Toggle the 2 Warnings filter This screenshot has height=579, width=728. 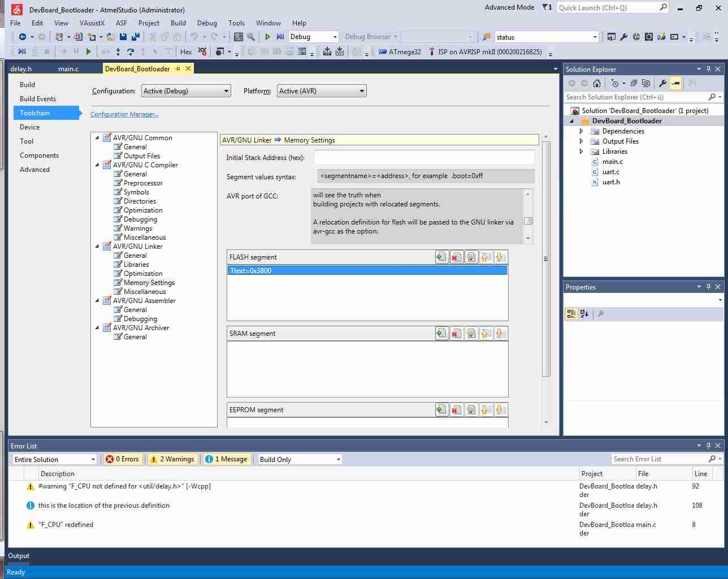[x=172, y=459]
